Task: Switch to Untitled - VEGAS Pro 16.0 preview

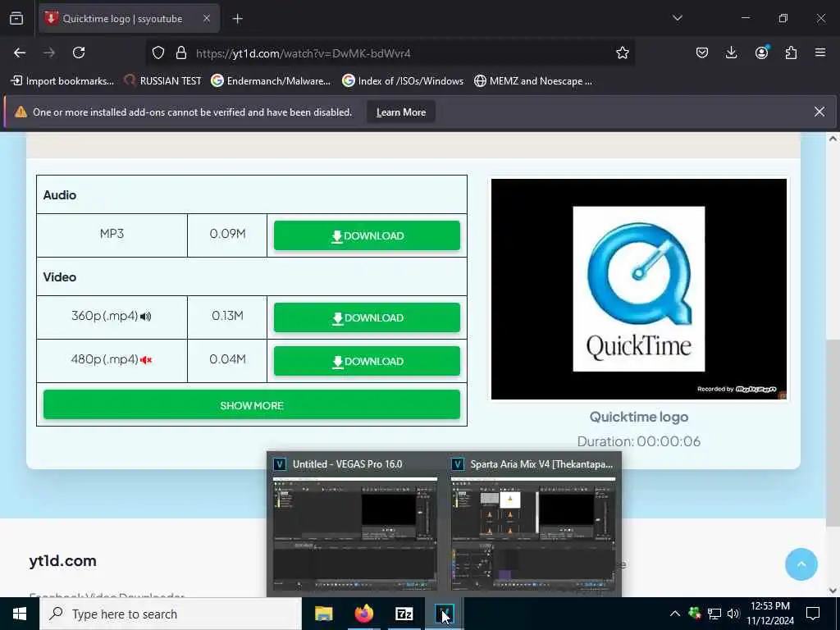Action: (354, 524)
